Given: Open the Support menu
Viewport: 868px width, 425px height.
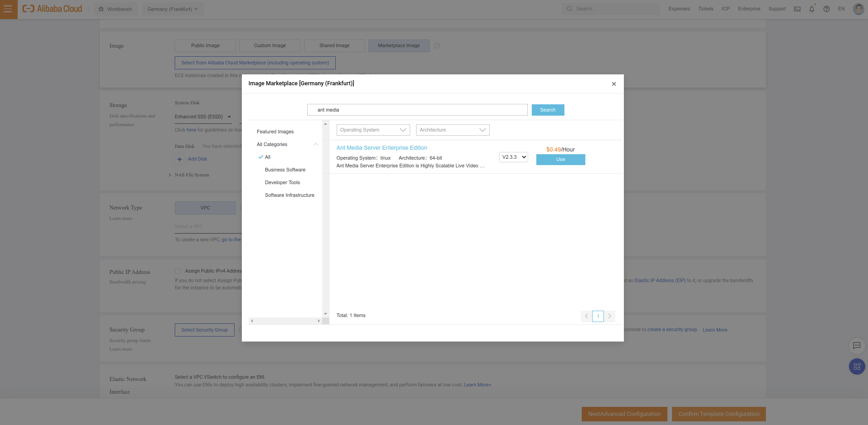Looking at the screenshot, I should pos(777,9).
